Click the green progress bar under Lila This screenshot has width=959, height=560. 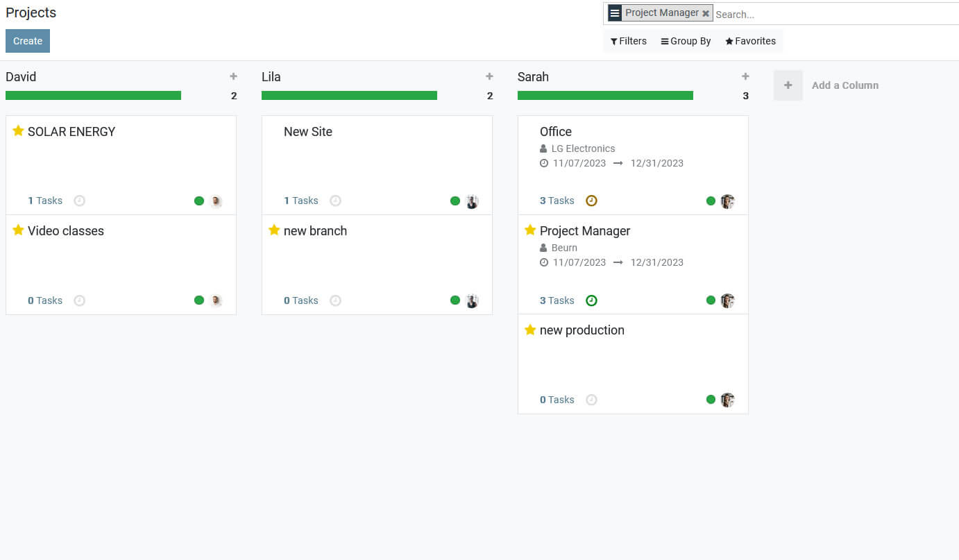[349, 96]
